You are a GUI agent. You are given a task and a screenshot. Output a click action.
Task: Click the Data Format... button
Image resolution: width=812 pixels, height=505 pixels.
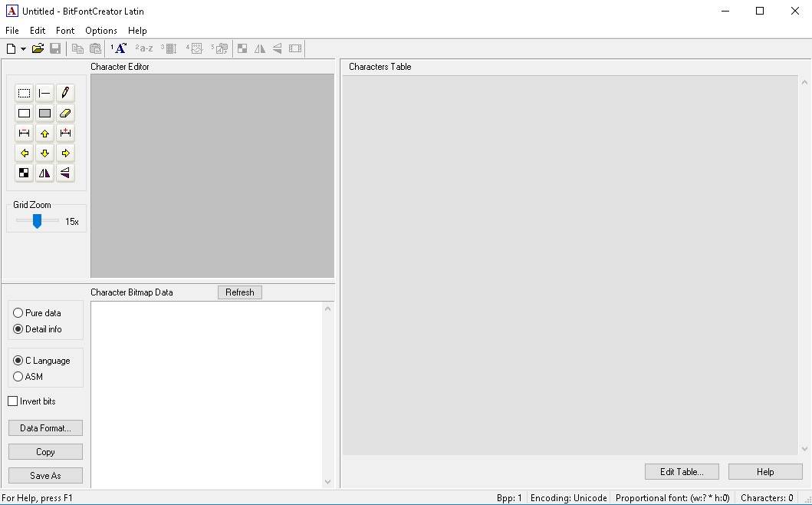pyautogui.click(x=45, y=428)
